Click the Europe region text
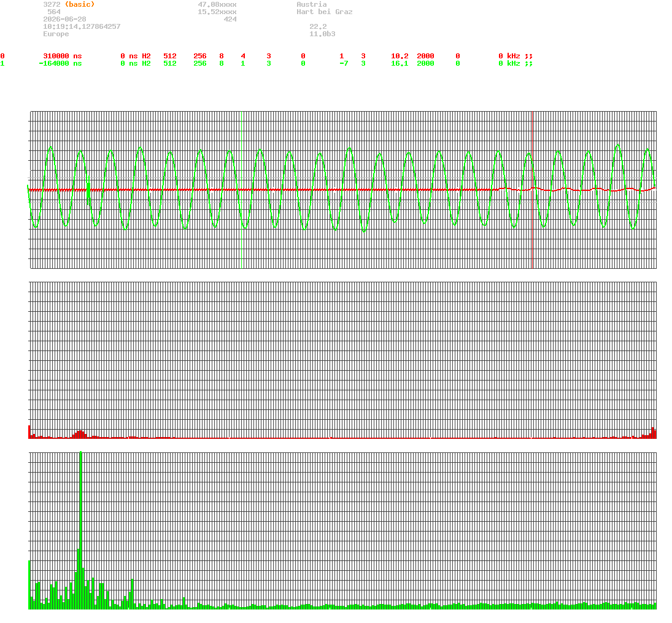Viewport: 672px width, 623px height. [x=56, y=34]
